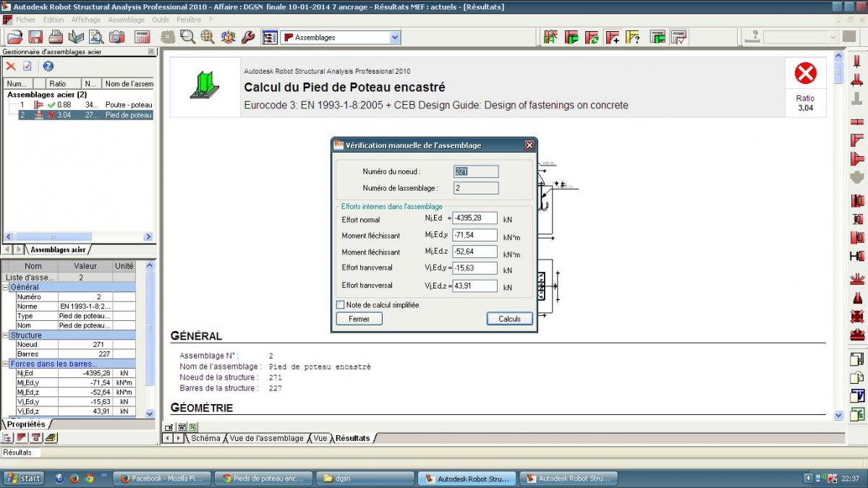Image resolution: width=868 pixels, height=488 pixels.
Task: Select the Vue tab
Action: pyautogui.click(x=320, y=438)
